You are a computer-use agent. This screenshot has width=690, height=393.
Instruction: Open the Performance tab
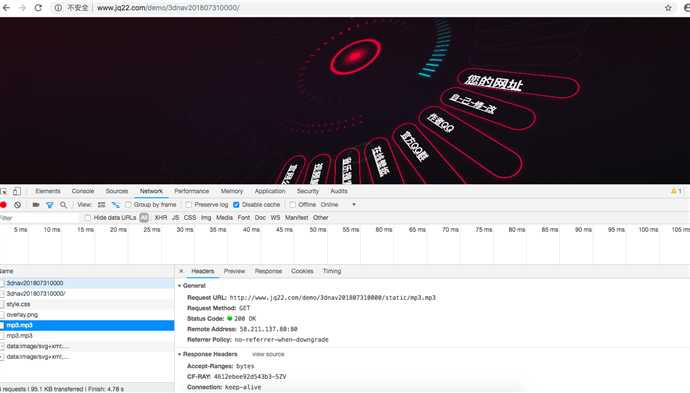point(191,191)
